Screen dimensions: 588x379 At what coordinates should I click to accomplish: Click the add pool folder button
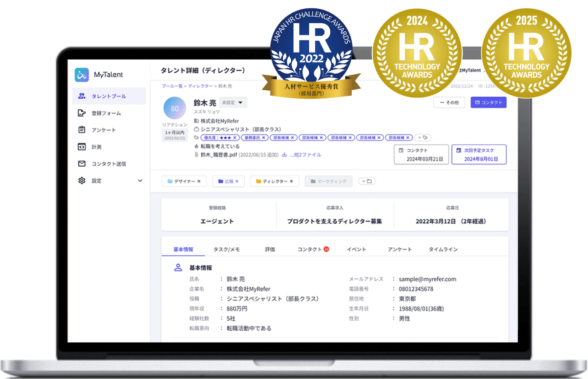coord(367,181)
